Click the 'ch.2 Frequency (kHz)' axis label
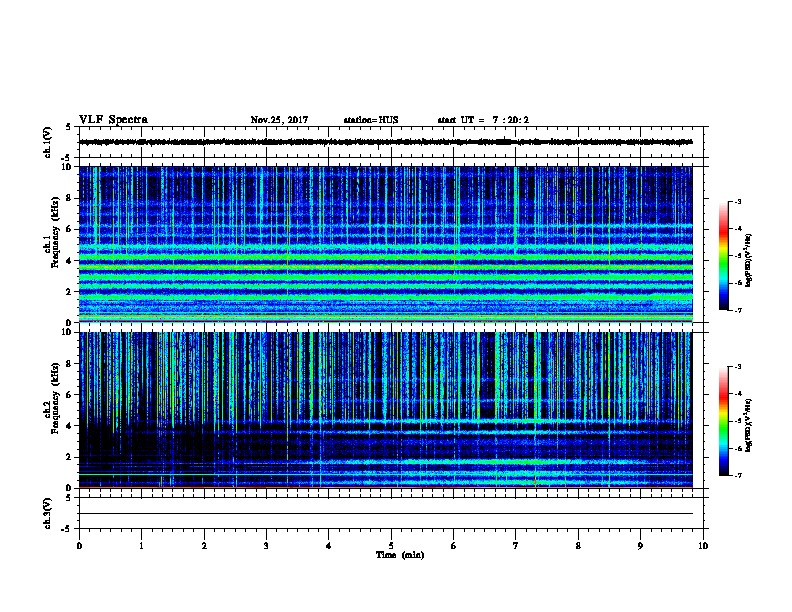The image size is (792, 612). click(x=52, y=398)
